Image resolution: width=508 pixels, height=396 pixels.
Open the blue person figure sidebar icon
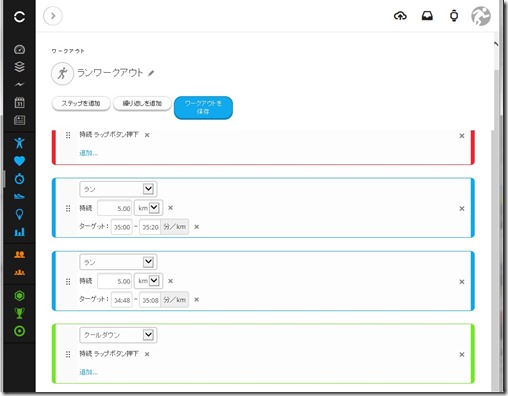[19, 143]
